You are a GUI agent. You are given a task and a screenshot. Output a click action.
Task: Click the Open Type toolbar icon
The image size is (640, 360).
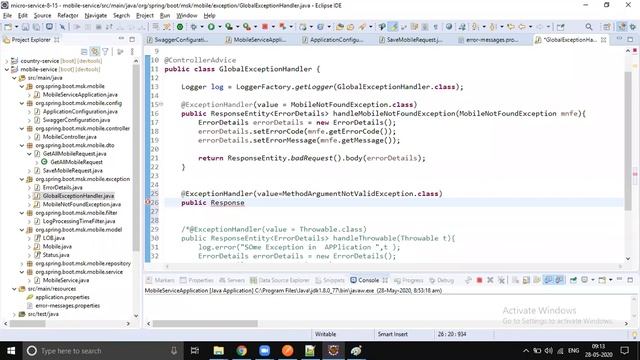[339, 27]
